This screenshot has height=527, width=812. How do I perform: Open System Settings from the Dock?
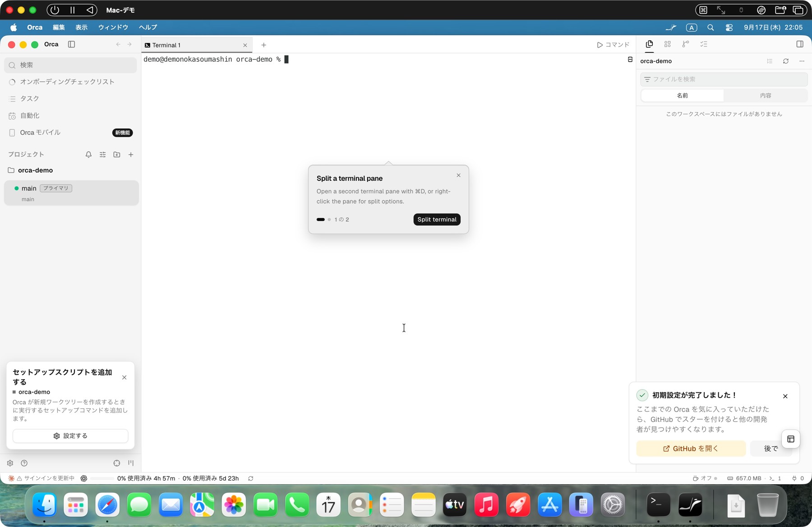click(613, 505)
